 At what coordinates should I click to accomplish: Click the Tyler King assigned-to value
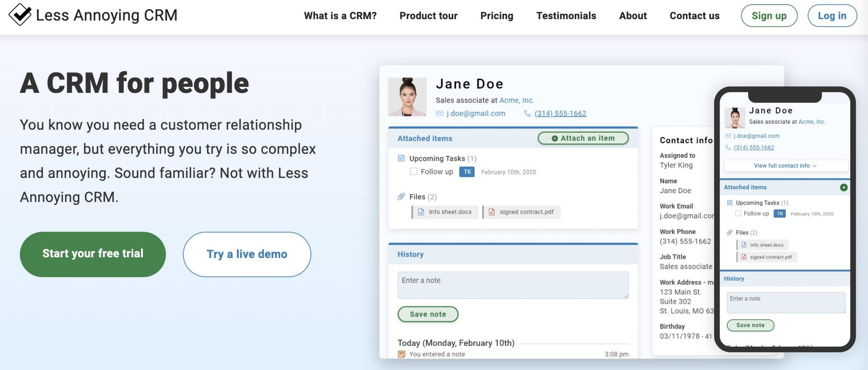(676, 165)
